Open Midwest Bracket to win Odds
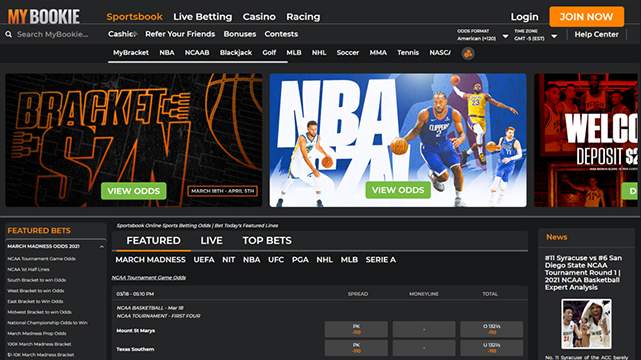The image size is (641, 360). tap(39, 312)
